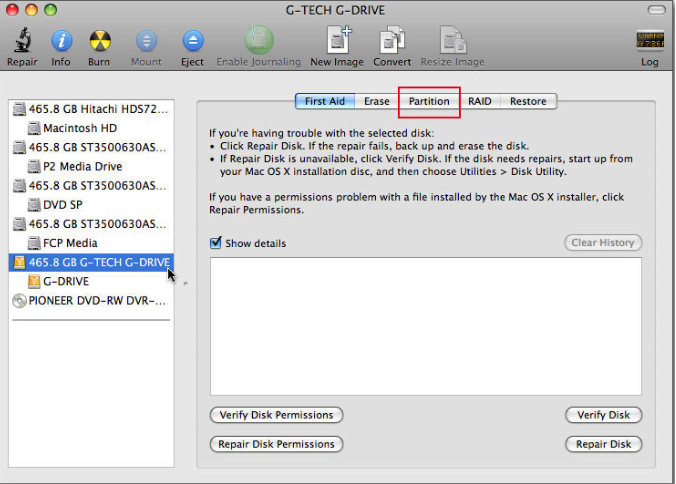
Task: Click the Repair microscope icon
Action: (x=22, y=40)
